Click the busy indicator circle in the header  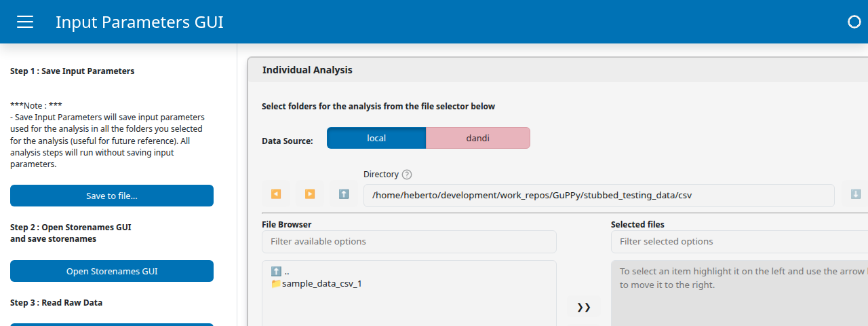(x=854, y=22)
